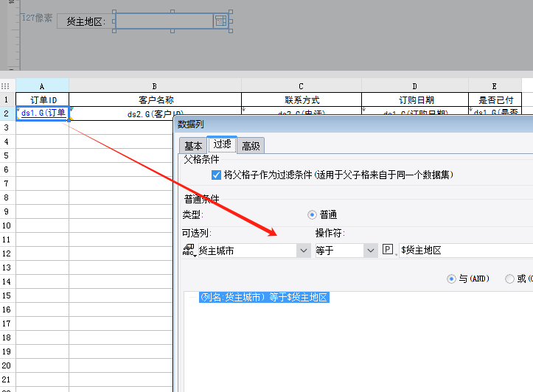The image size is (533, 392).
Task: Choose the 或 (OR) radio button
Action: point(509,279)
